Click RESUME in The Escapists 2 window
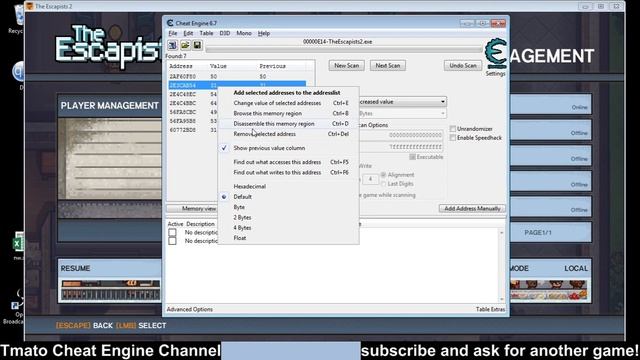 pos(76,269)
